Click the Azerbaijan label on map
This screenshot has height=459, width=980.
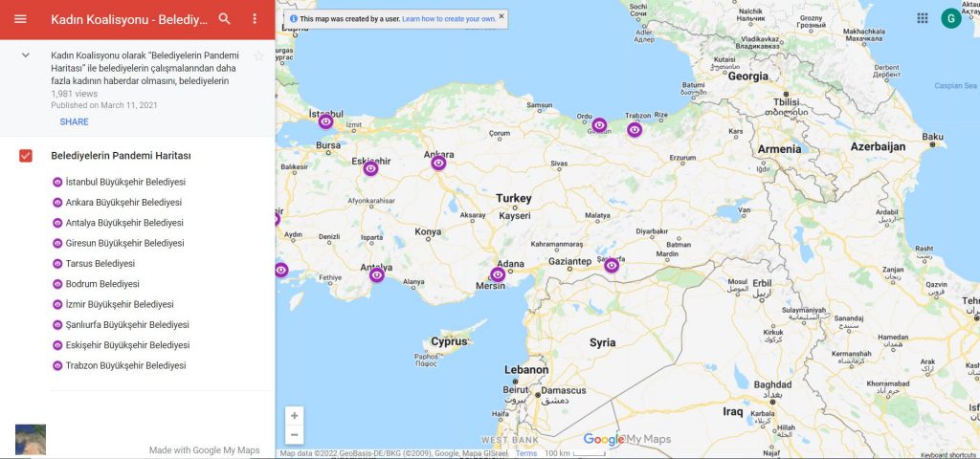878,146
